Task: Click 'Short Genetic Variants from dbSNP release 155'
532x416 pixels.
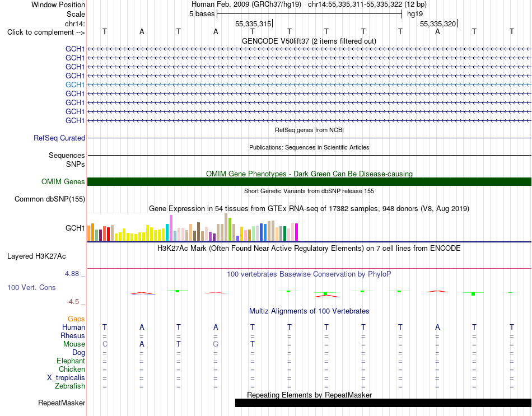Action: tap(309, 191)
